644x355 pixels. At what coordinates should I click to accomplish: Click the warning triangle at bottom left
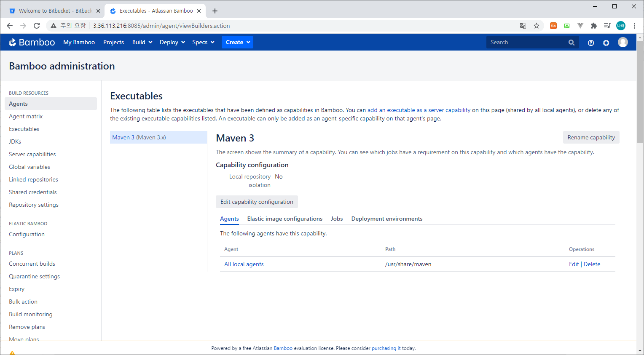click(x=12, y=353)
